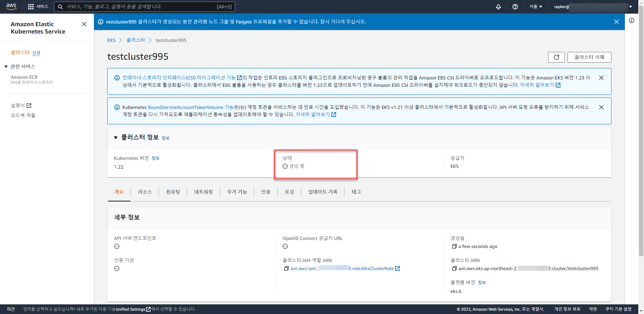Screen dimensions: 644x314
Task: Open 약관 footer link
Action: 593,309
